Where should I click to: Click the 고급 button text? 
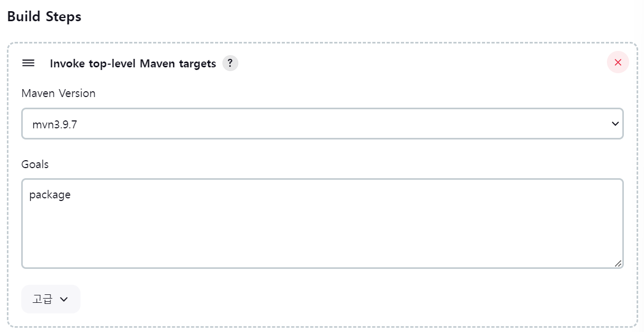coord(42,299)
